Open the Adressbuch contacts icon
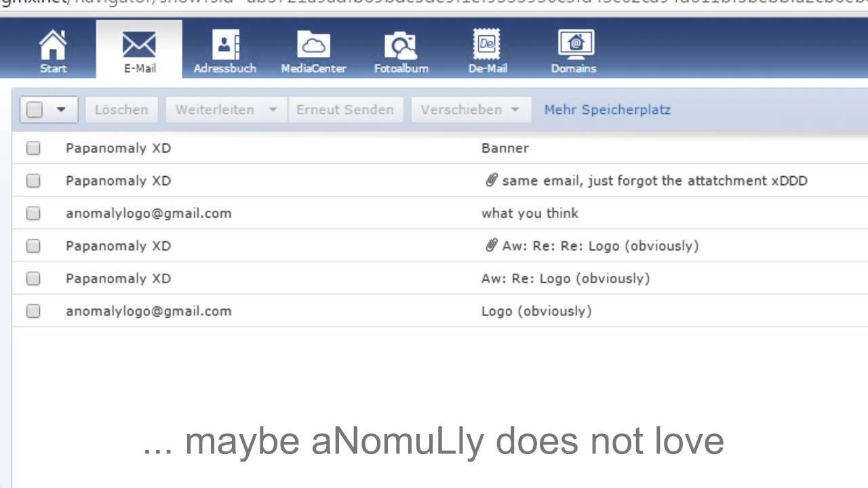868x488 pixels. tap(225, 45)
